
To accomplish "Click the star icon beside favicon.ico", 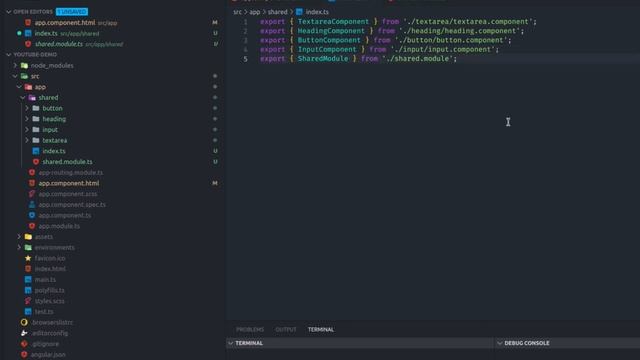I will point(28,258).
